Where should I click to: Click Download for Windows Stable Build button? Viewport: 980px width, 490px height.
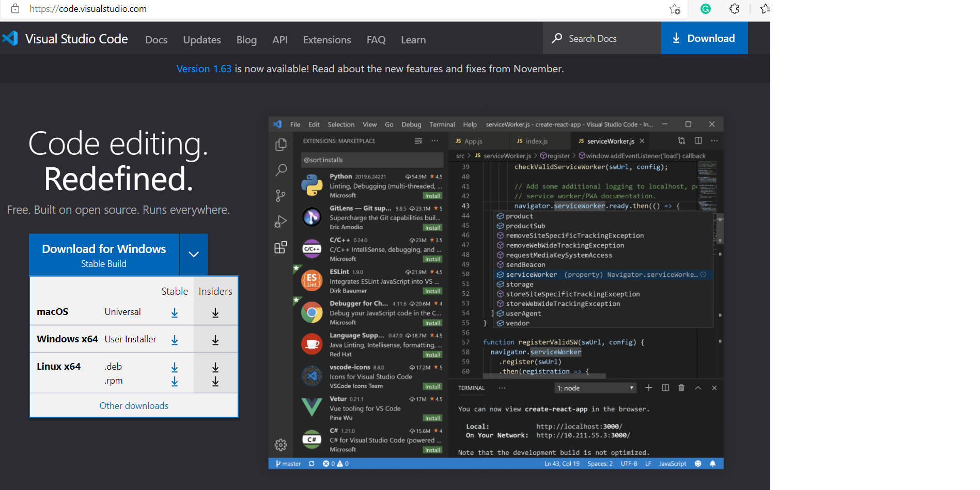(x=104, y=255)
